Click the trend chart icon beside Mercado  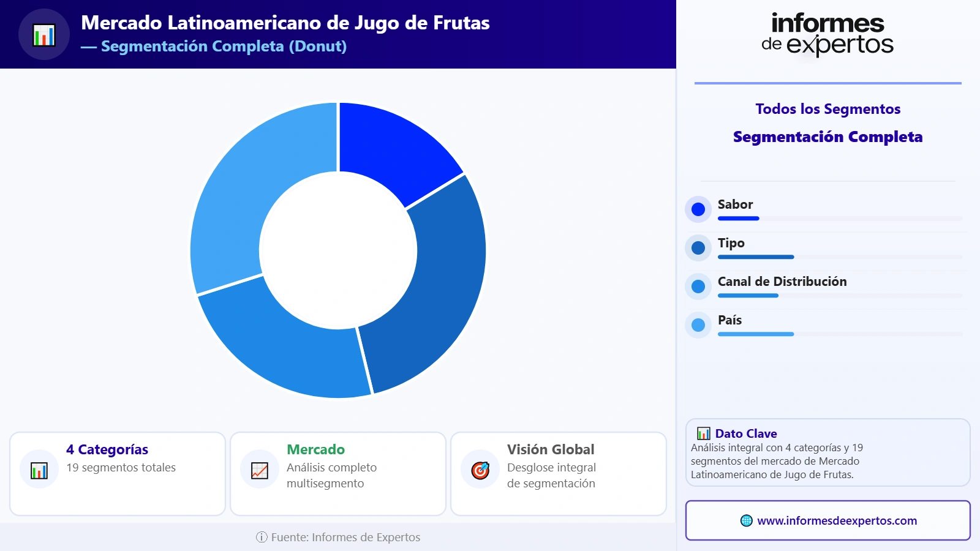click(260, 470)
